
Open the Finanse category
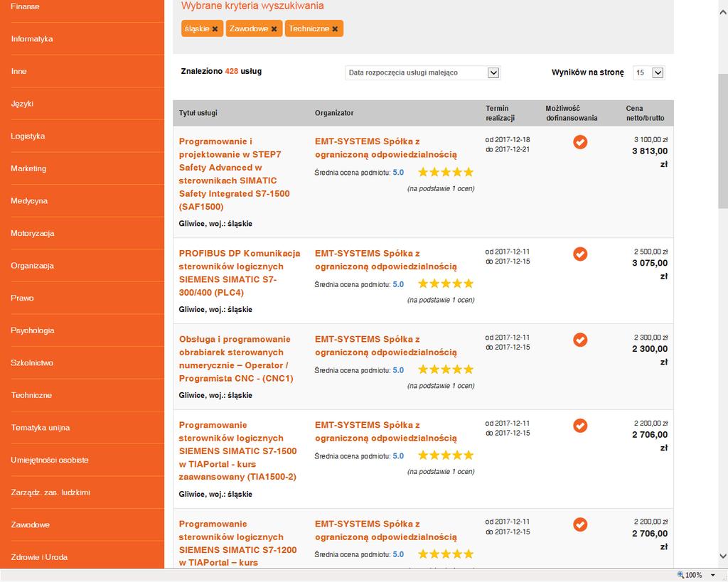(x=25, y=6)
